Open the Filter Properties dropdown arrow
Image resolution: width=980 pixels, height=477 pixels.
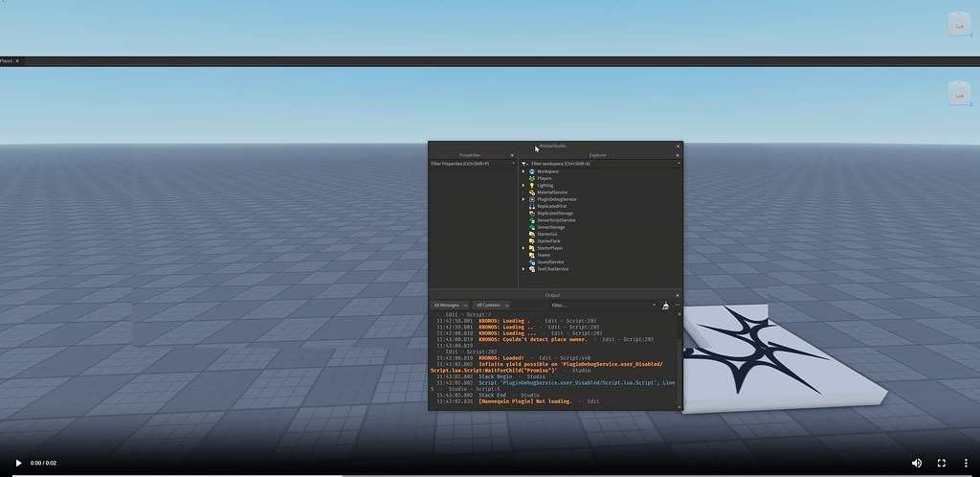pyautogui.click(x=513, y=164)
